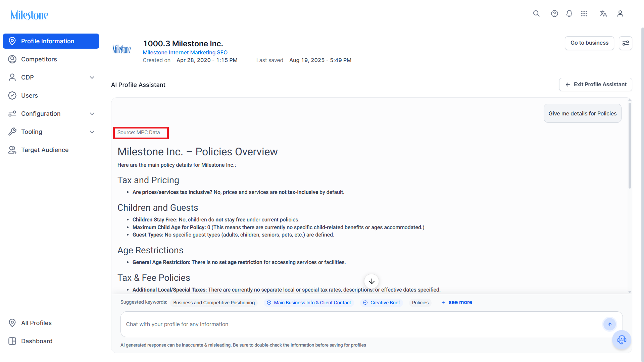Open Milestone Internet Marketing SEO link
The height and width of the screenshot is (362, 644).
click(185, 52)
